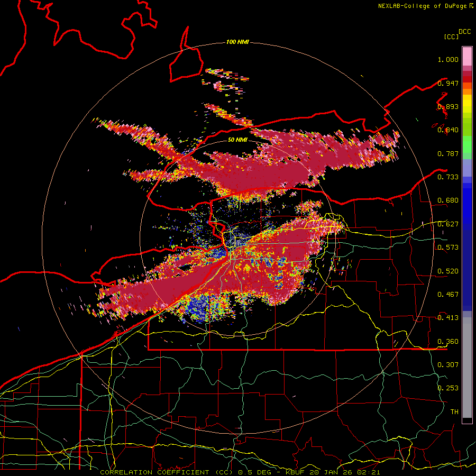Image resolution: width=476 pixels, height=476 pixels.
Task: Click the 0.680 scale value
Action: pos(448,200)
